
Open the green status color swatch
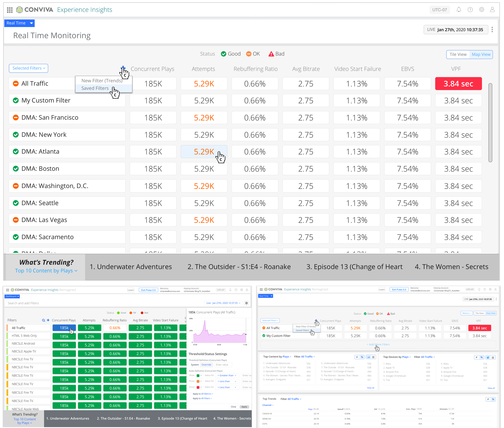pos(199,376)
